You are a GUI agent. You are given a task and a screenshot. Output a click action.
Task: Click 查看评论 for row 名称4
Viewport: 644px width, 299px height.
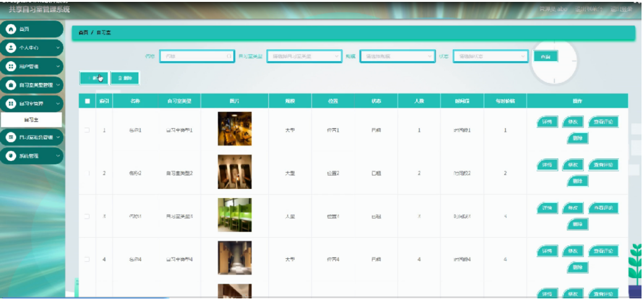coord(603,251)
